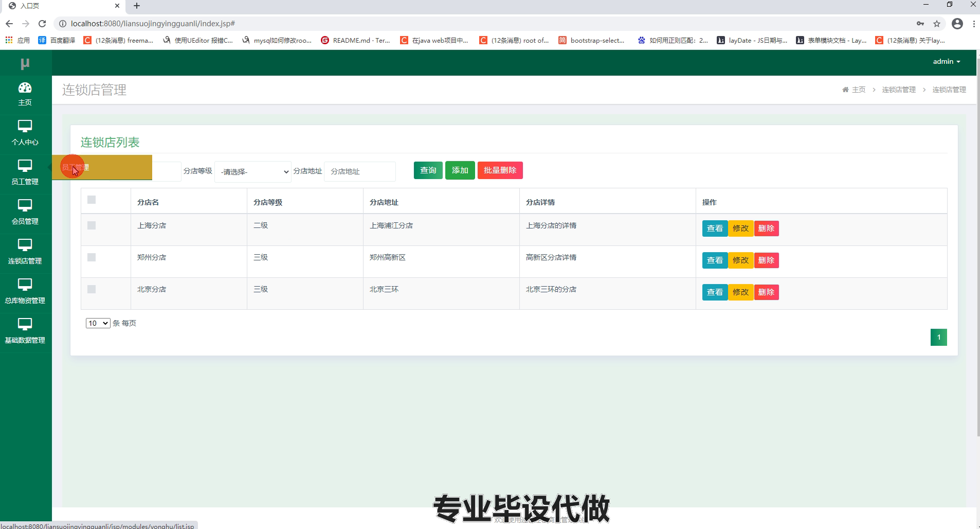Image resolution: width=980 pixels, height=529 pixels.
Task: Go to page 1 in pagination
Action: click(x=938, y=338)
